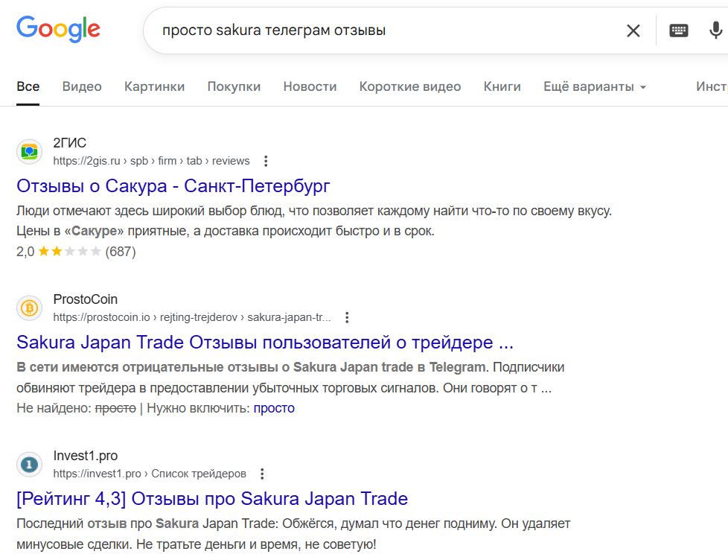Open the on-screen keyboard icon in search bar
Viewport: 728px width, 560px height.
(678, 31)
